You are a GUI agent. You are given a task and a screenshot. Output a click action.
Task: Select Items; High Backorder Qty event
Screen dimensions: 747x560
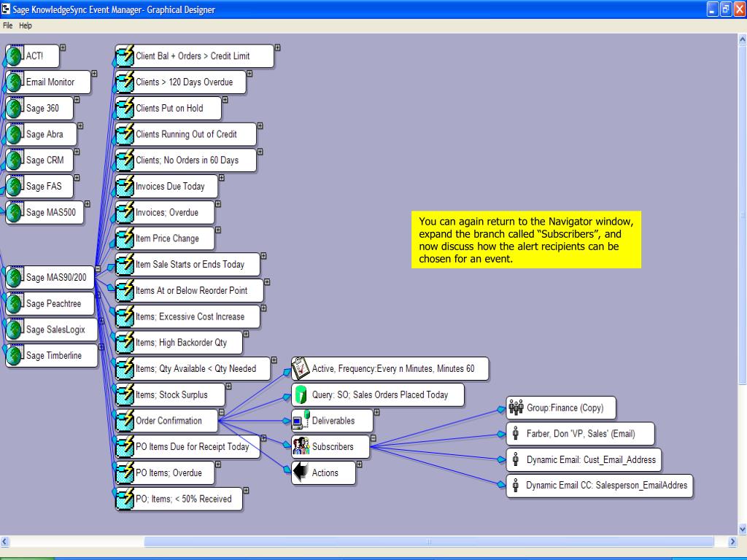point(179,343)
